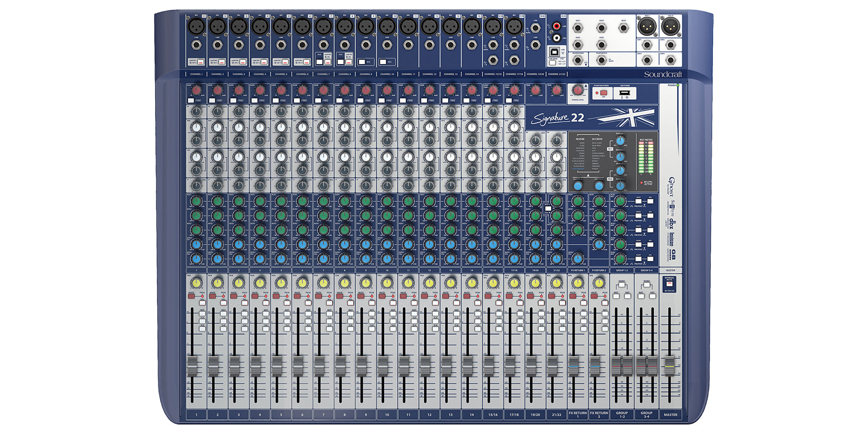Click the headphones jack socket
This screenshot has width=868, height=434.
tap(578, 61)
